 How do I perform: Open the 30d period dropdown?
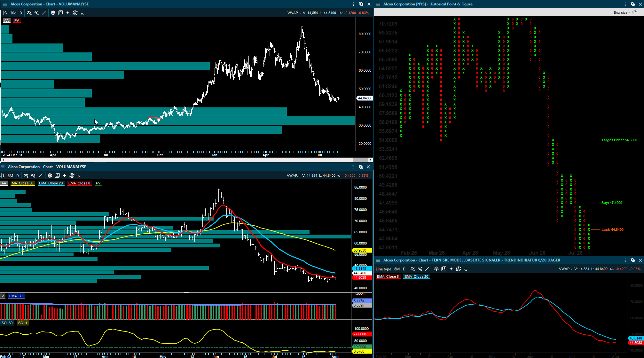click(13, 13)
